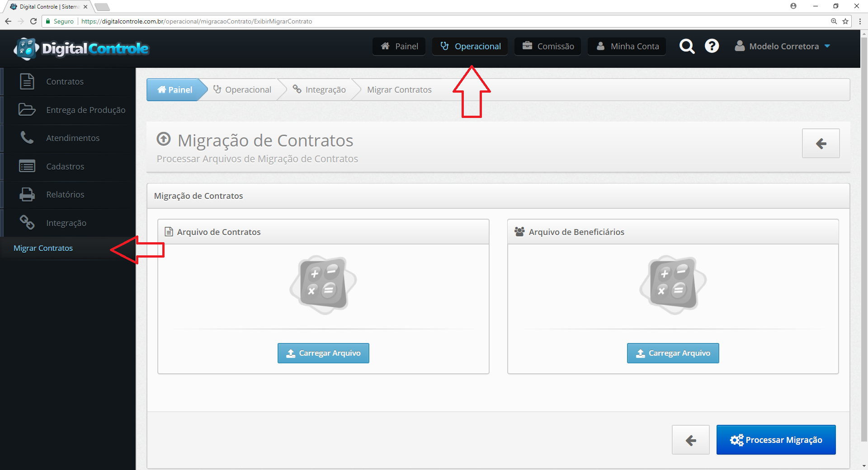Click the browser zoom magnifier icon in address bar
The height and width of the screenshot is (470, 868).
point(834,21)
